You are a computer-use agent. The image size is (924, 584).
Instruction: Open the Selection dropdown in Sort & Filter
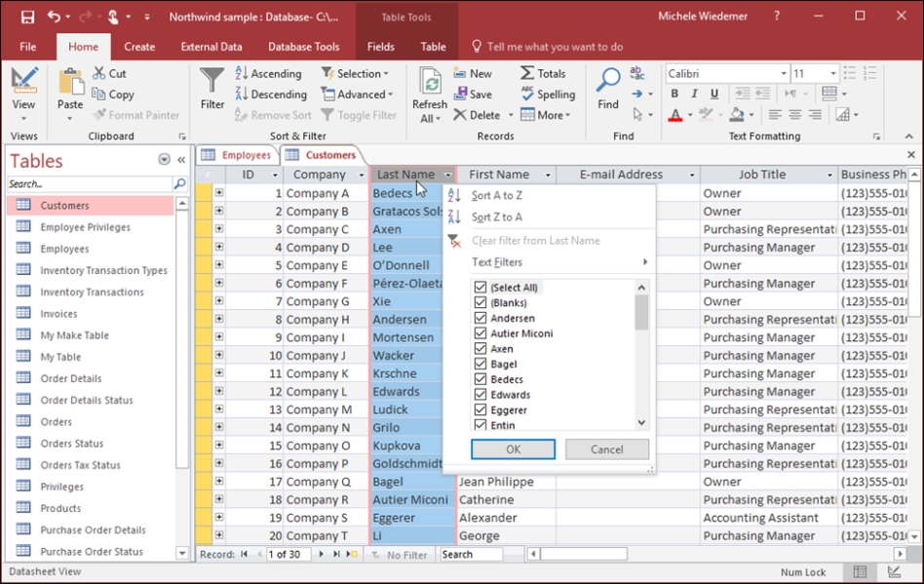tap(356, 73)
